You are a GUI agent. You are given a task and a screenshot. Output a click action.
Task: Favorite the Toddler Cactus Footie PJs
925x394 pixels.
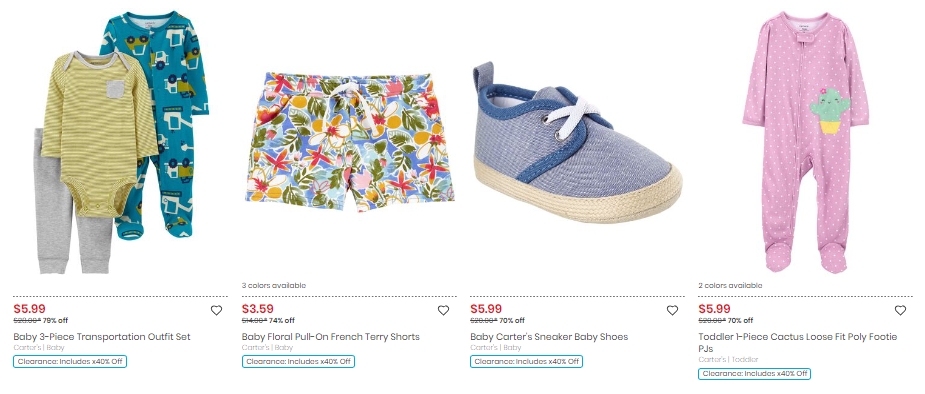900,310
